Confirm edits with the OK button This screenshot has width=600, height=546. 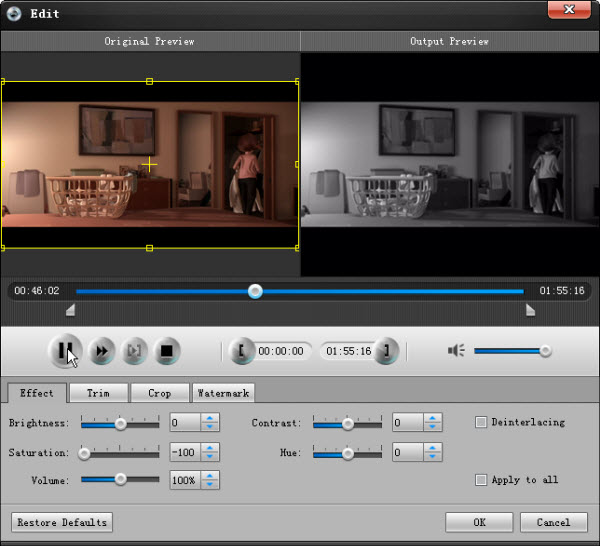click(x=478, y=522)
